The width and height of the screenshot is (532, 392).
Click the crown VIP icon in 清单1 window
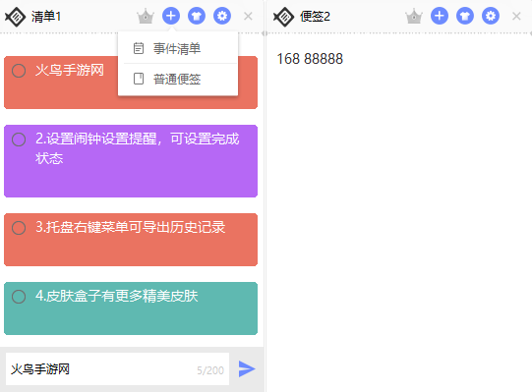pyautogui.click(x=146, y=16)
